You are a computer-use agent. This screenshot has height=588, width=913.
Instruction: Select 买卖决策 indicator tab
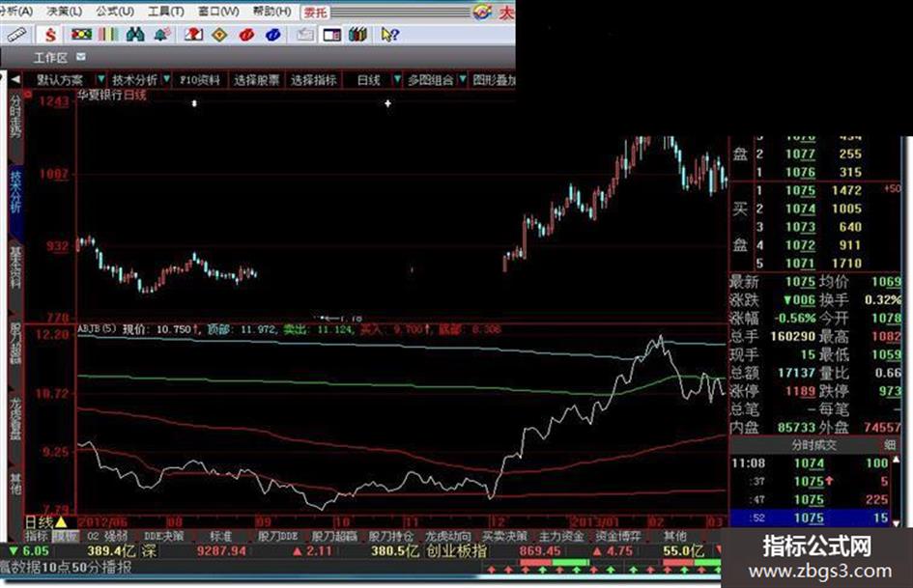click(504, 536)
